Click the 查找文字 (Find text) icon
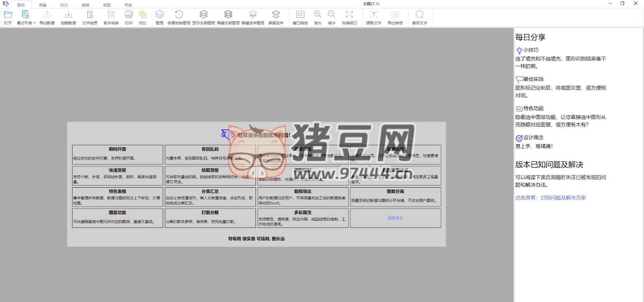The image size is (644, 302). [x=419, y=15]
